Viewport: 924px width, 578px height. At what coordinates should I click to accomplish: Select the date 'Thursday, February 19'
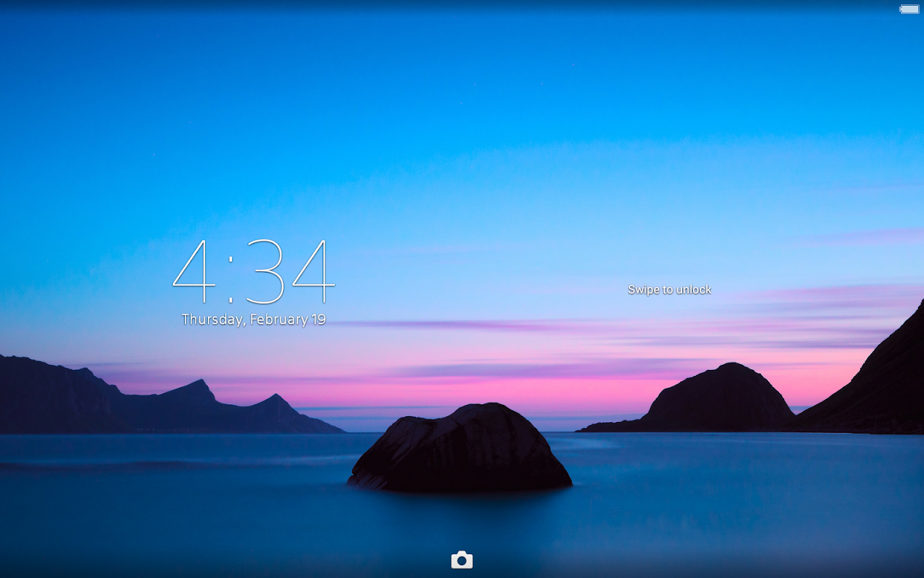click(x=254, y=319)
